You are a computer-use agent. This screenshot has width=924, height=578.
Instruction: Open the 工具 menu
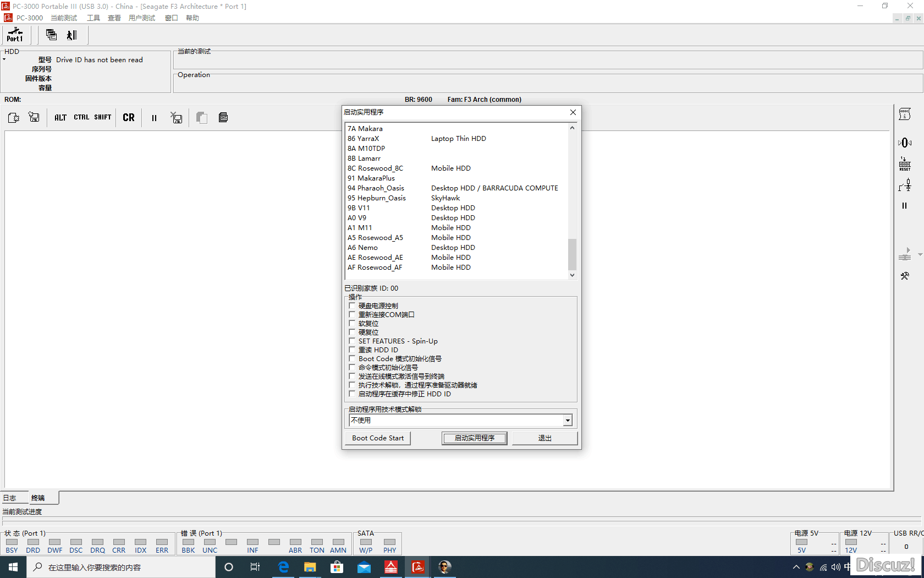tap(94, 18)
